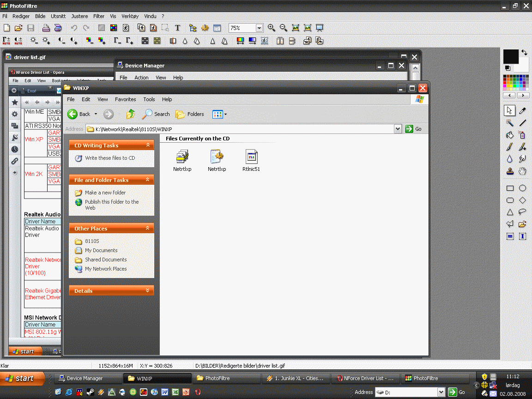Pick the Paint Bucket fill tool
Viewport: 532px width, 399px height.
[510, 135]
